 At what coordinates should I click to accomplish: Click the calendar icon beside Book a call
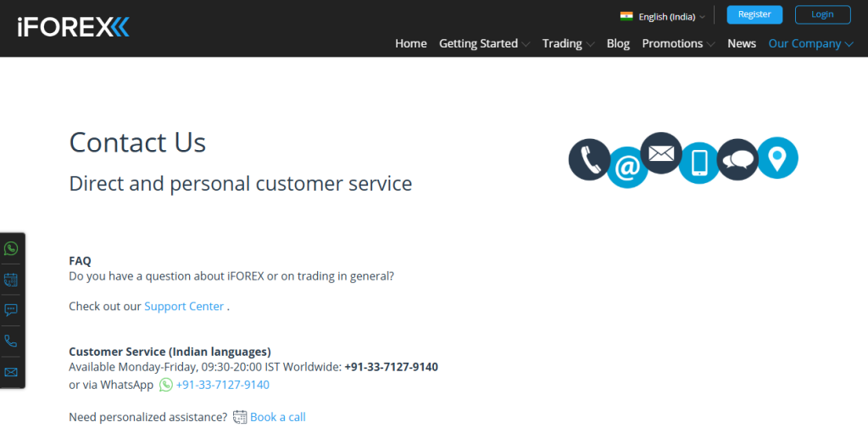(240, 417)
